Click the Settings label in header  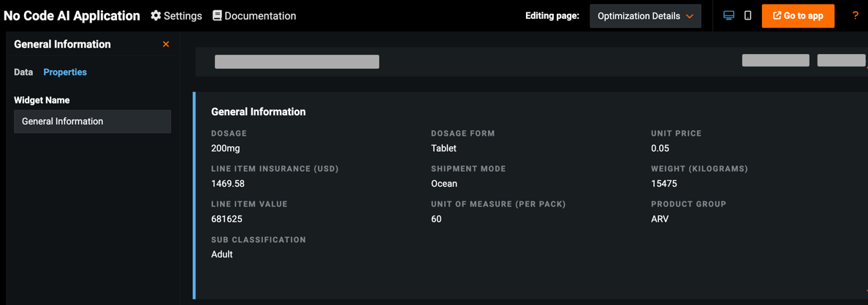183,15
